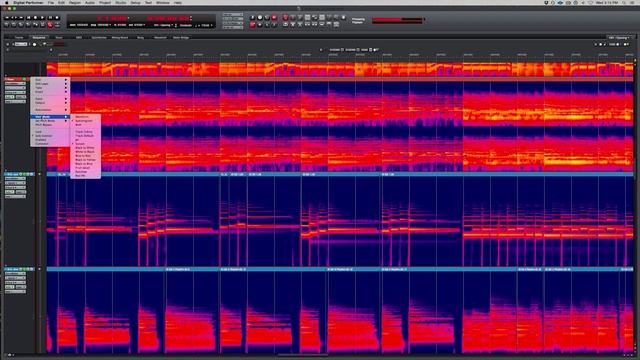Switch to the Tracks tab
The image size is (640, 360).
coord(19,38)
